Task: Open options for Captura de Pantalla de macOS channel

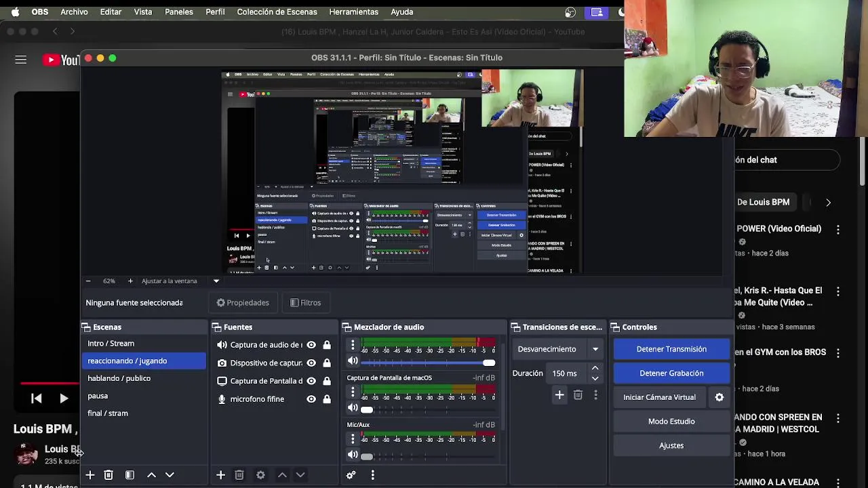Action: tap(353, 392)
